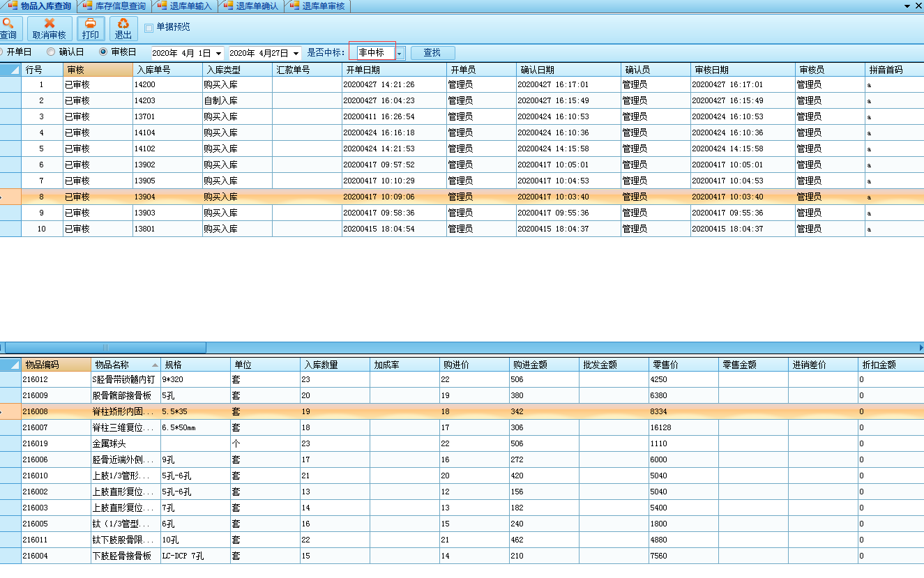Image resolution: width=924 pixels, height=578 pixels.
Task: Click the 6.5*50mm specification cell
Action: click(x=195, y=427)
